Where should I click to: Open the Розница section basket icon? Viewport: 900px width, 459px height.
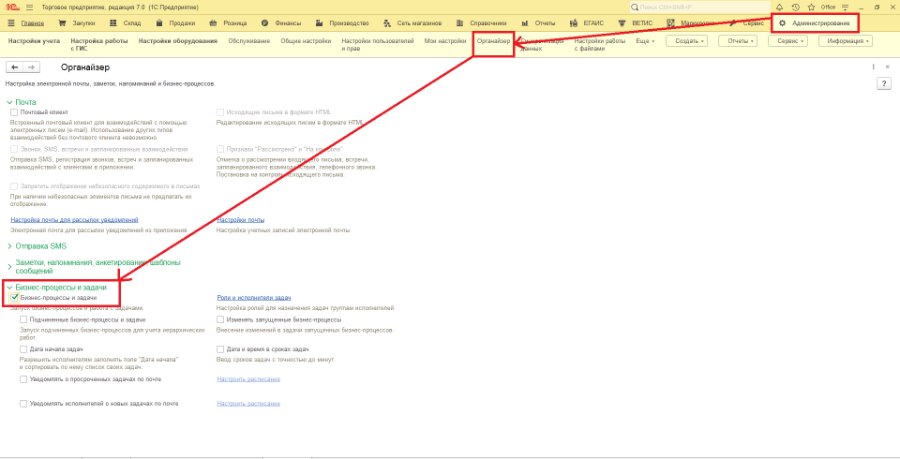[213, 24]
